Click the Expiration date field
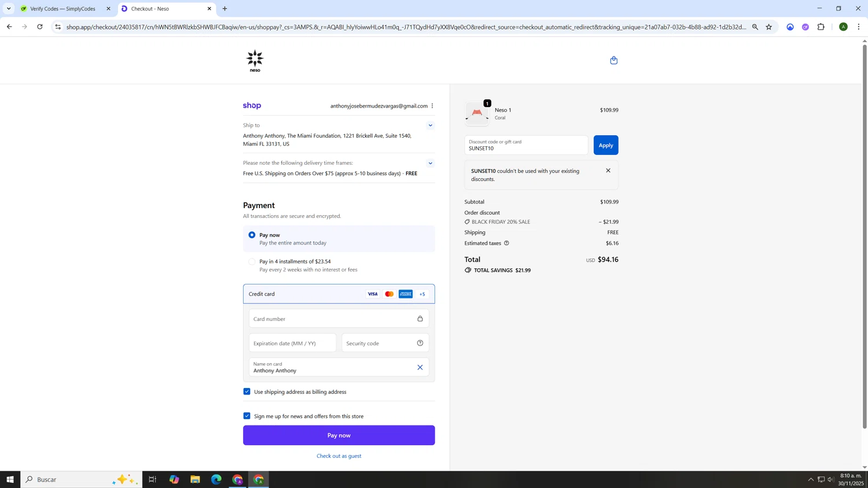Image resolution: width=868 pixels, height=488 pixels. click(292, 343)
